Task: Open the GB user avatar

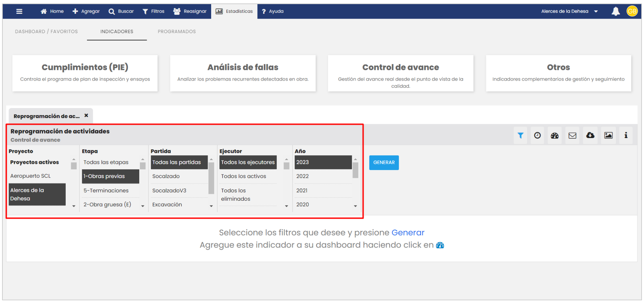Action: tap(632, 11)
